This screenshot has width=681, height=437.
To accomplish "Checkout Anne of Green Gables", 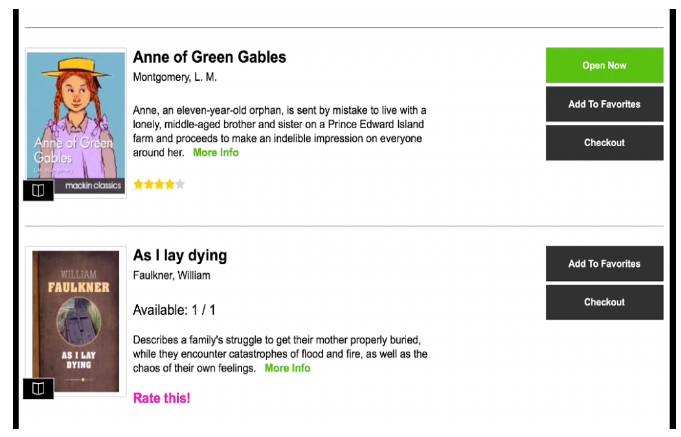I will click(604, 143).
